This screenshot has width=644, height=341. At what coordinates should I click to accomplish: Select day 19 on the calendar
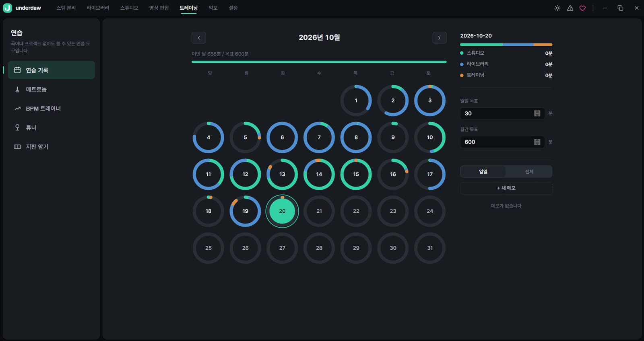coord(246,211)
